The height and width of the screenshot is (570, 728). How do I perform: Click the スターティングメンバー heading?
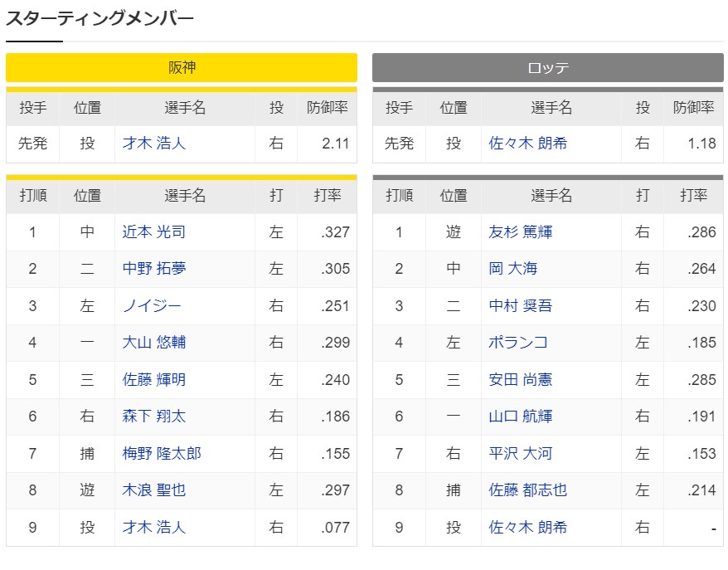point(99,18)
